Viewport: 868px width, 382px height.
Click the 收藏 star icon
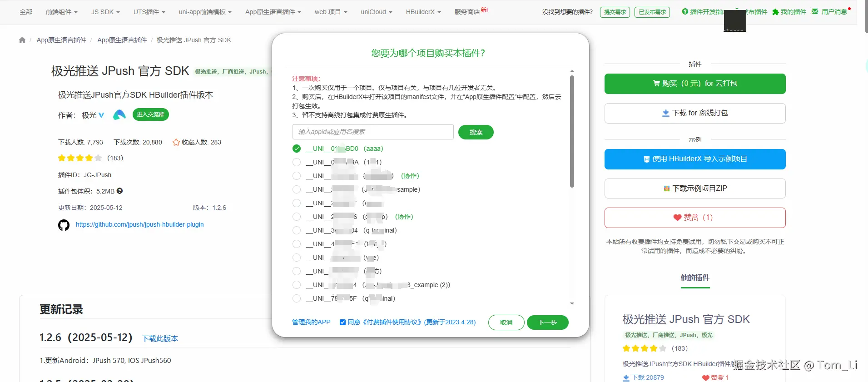point(176,142)
